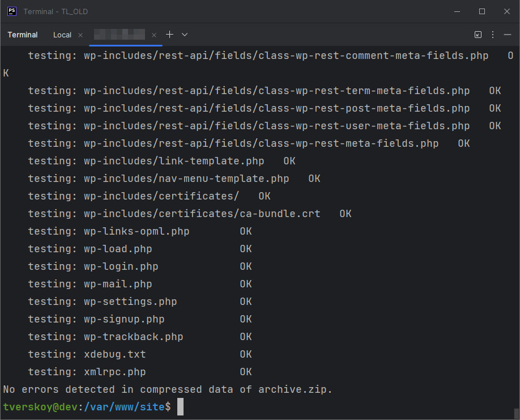
Task: Click the line 'wp-trackback.php'
Action: click(134, 337)
